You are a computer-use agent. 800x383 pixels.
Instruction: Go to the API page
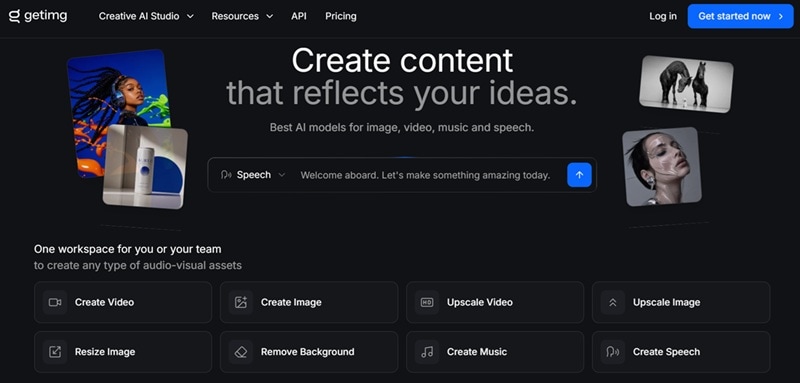[x=299, y=16]
